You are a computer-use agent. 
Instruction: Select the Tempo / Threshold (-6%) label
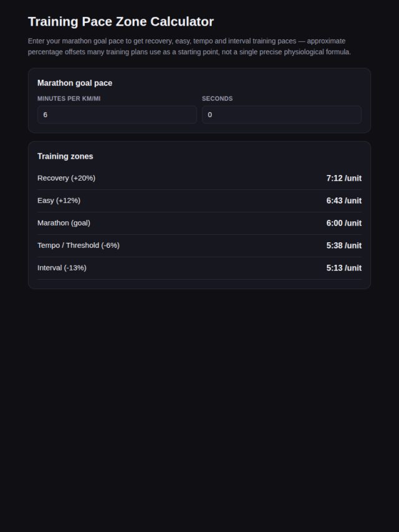coord(79,245)
